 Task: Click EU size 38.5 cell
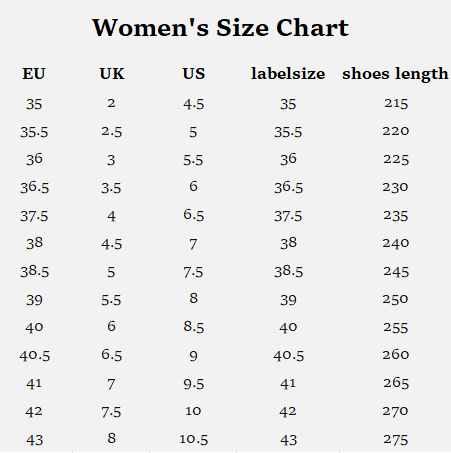(34, 272)
